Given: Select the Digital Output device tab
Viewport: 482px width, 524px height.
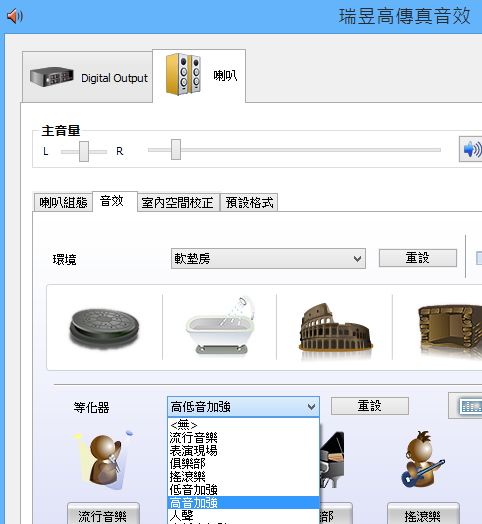Looking at the screenshot, I should pyautogui.click(x=87, y=77).
